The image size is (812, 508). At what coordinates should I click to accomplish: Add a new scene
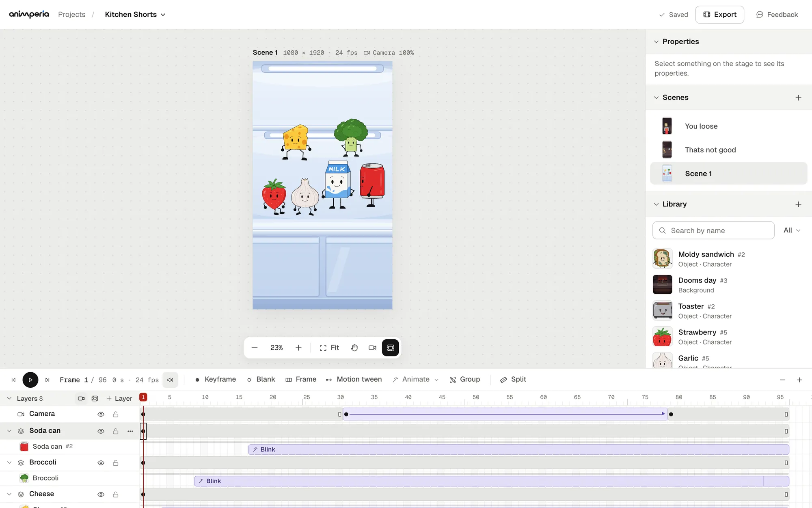tap(798, 98)
